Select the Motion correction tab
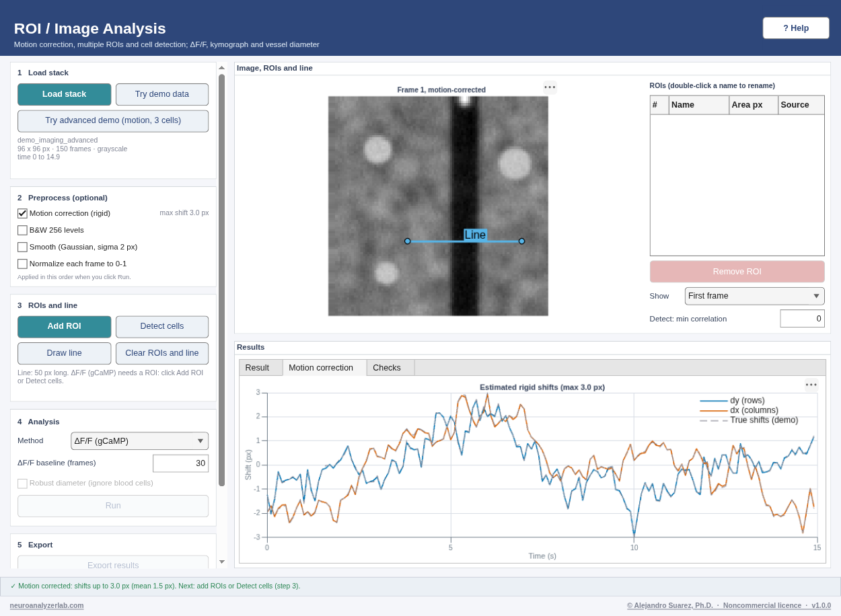The width and height of the screenshot is (841, 616). 324,368
